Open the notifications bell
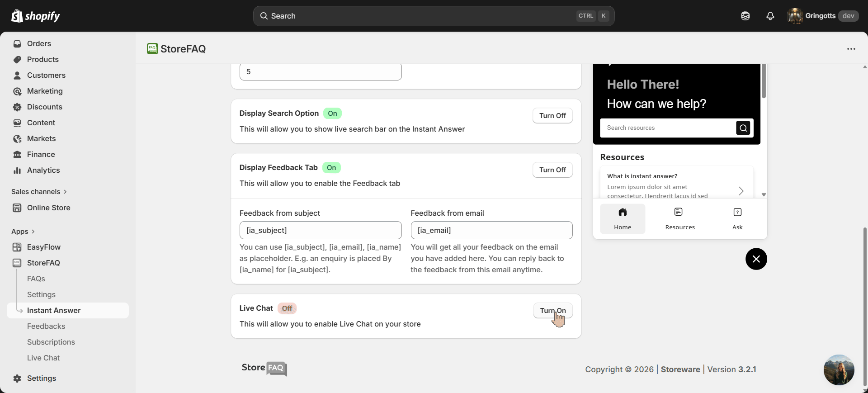 770,16
